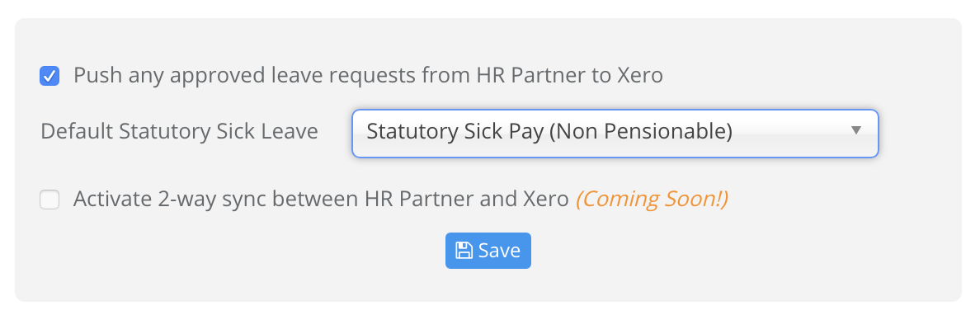
Task: Show the statutory sick leave type options
Action: click(615, 133)
